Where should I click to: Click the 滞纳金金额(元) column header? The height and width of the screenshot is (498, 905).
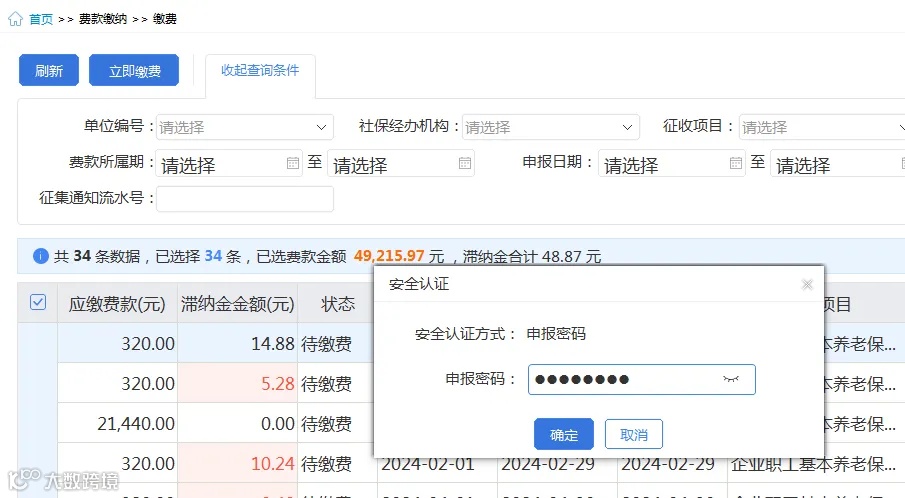coord(238,304)
